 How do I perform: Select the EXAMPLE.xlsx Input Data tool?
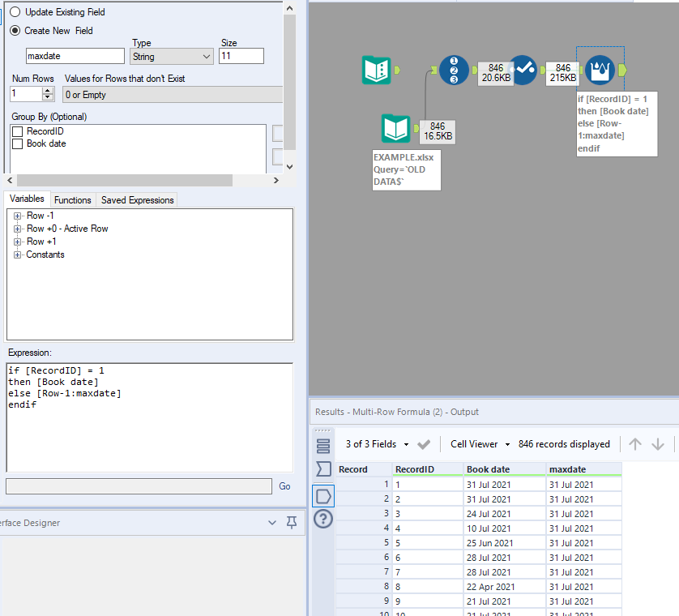(x=396, y=129)
